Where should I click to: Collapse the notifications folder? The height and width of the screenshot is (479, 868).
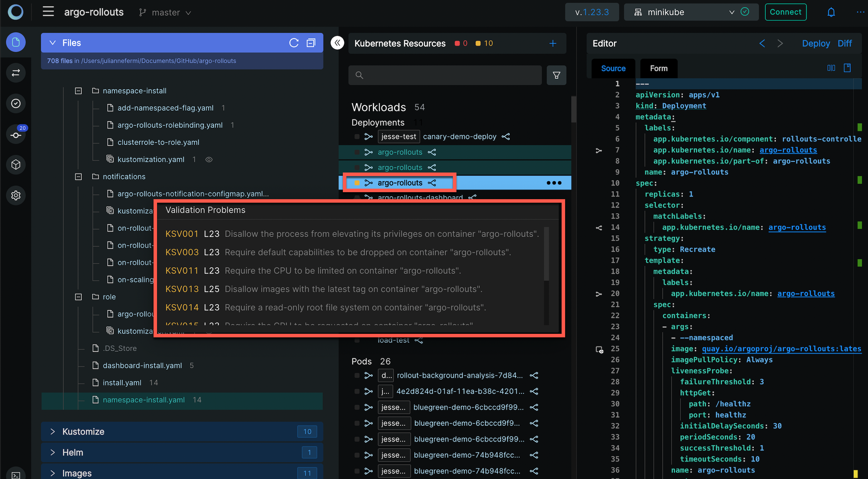pos(79,177)
